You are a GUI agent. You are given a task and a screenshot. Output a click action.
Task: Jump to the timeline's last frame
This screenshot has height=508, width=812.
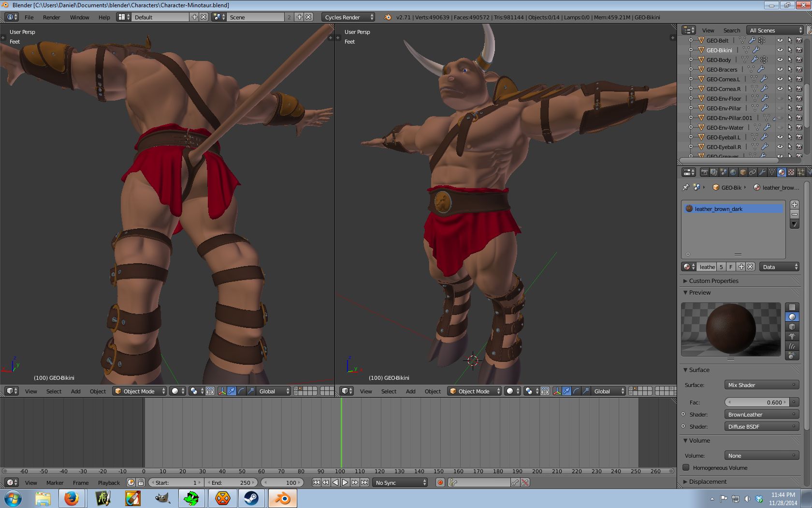(x=365, y=482)
